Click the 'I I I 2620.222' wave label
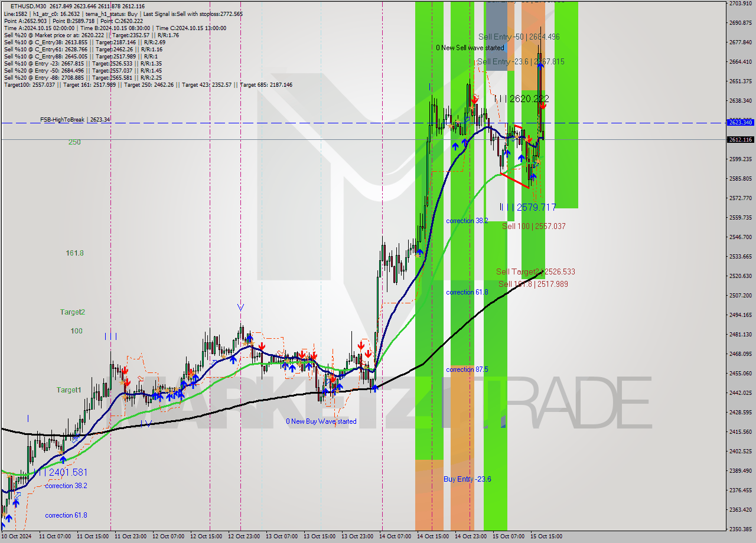This screenshot has width=756, height=543. pos(522,99)
